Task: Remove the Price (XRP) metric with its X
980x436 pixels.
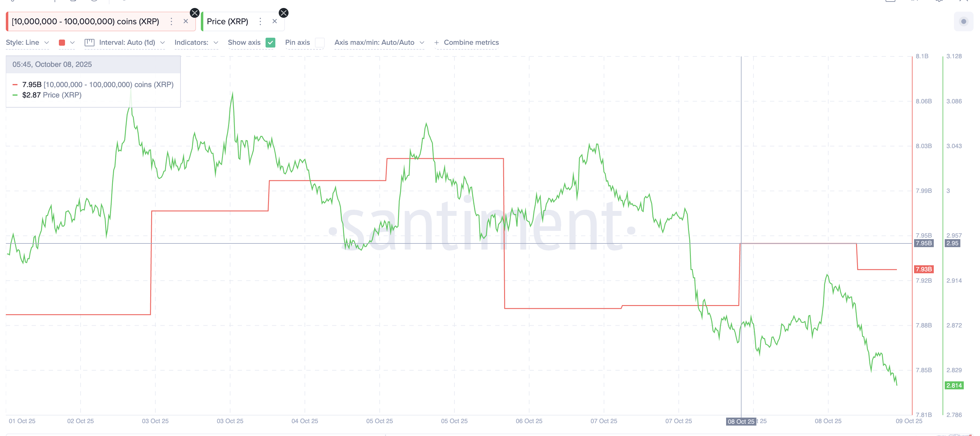Action: tap(275, 21)
